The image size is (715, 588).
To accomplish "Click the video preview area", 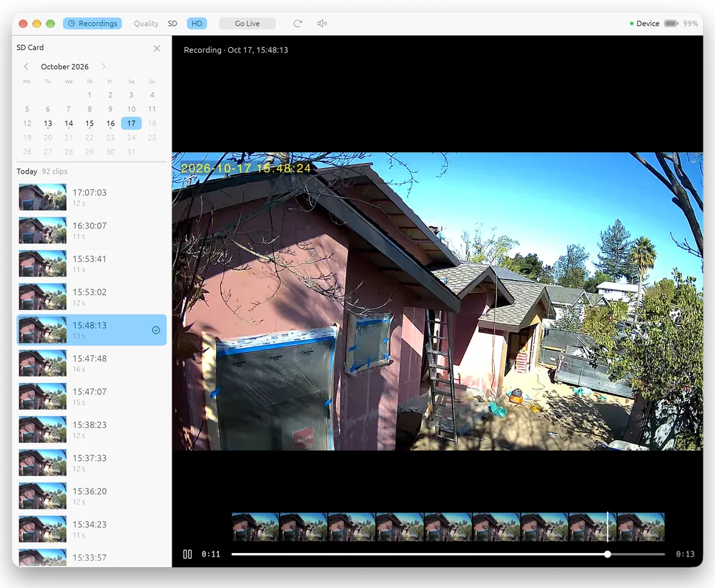I will 438,302.
